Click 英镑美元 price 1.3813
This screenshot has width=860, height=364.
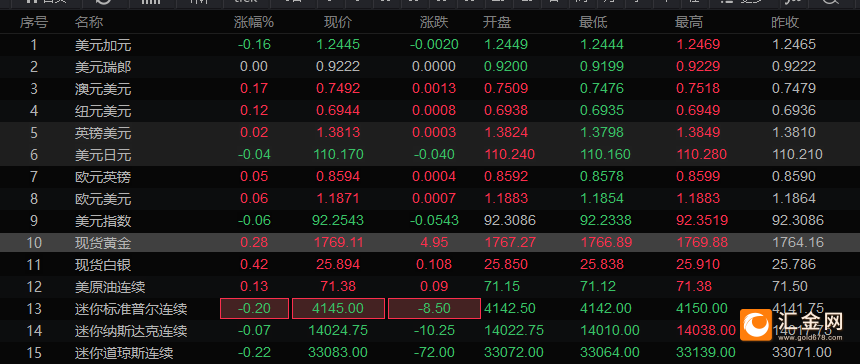(x=338, y=133)
